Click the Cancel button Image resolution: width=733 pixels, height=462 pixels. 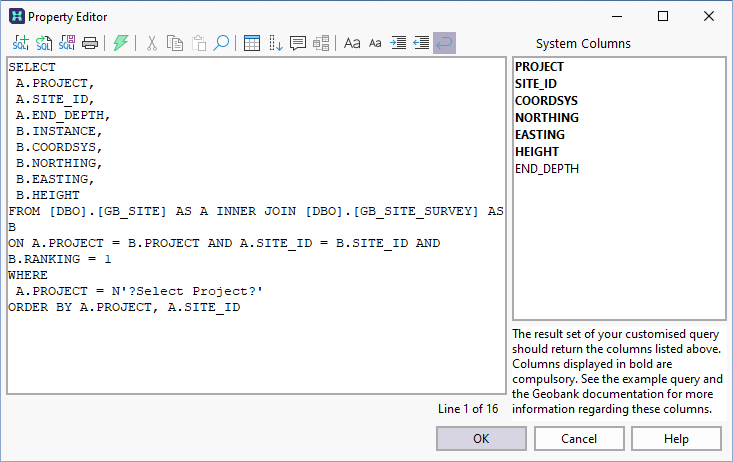tap(579, 439)
